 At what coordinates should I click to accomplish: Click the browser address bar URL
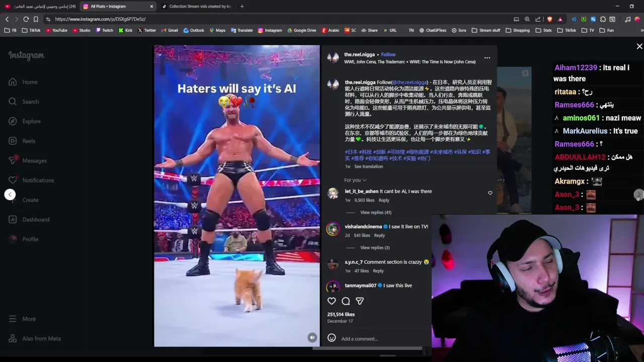100,19
